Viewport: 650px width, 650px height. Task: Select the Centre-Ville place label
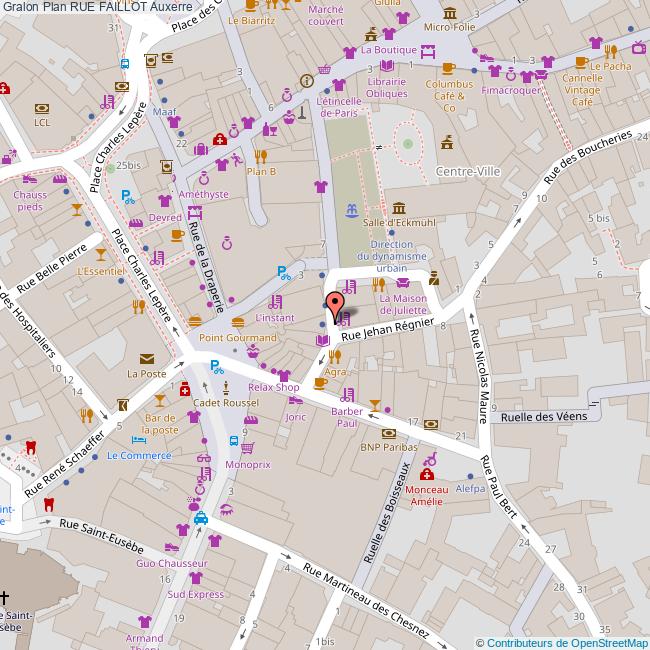coord(468,172)
